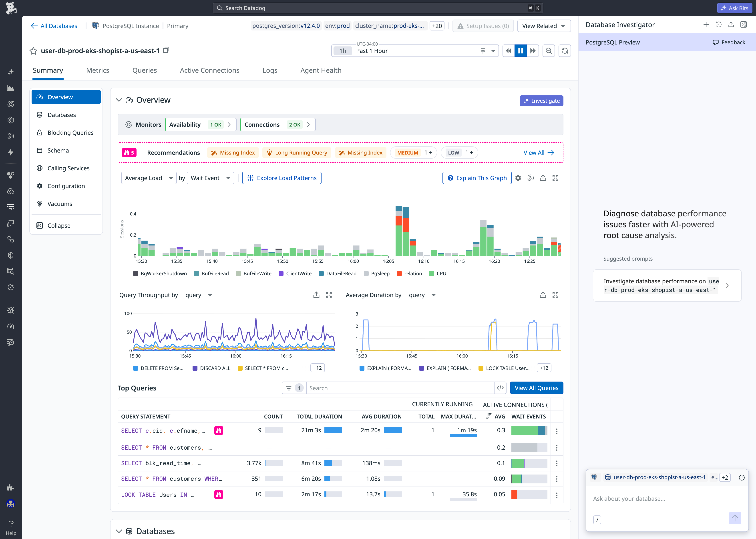Toggle ClientWrite series in the legend
This screenshot has height=539, width=756.
295,274
